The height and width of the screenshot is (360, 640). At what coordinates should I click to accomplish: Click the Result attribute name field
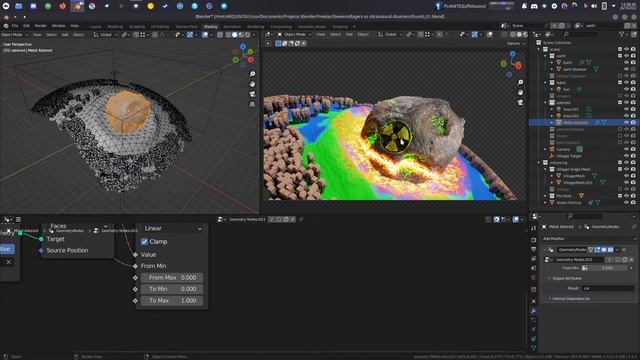click(607, 288)
